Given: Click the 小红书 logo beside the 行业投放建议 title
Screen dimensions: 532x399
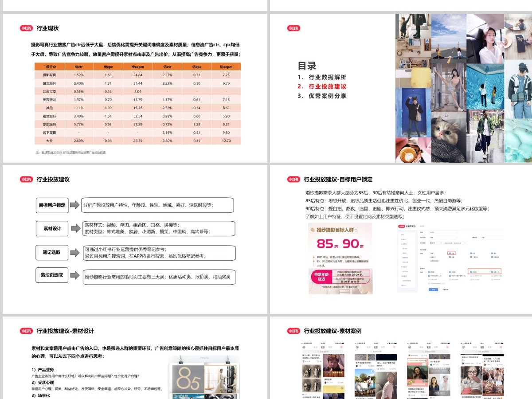Looking at the screenshot, I should (x=26, y=179).
